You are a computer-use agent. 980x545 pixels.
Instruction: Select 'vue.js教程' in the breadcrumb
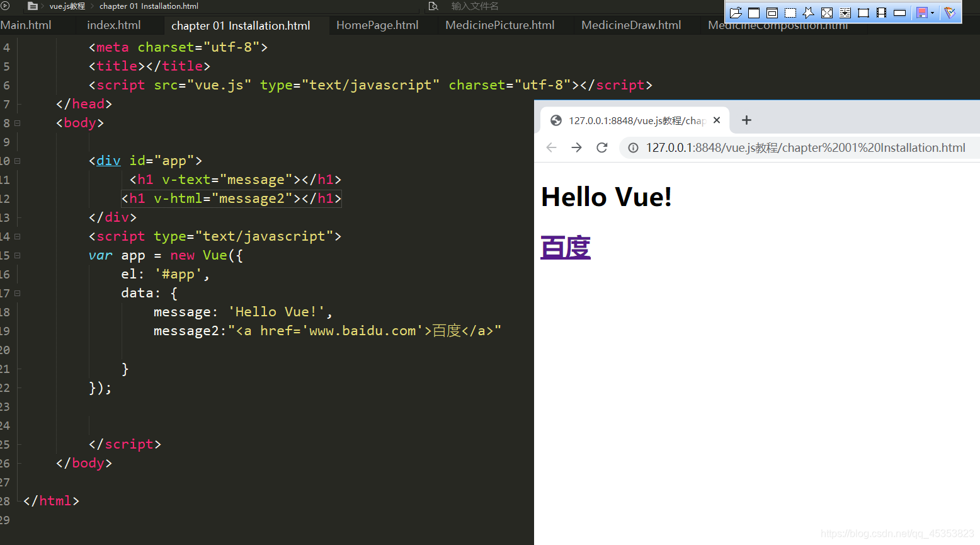point(67,6)
